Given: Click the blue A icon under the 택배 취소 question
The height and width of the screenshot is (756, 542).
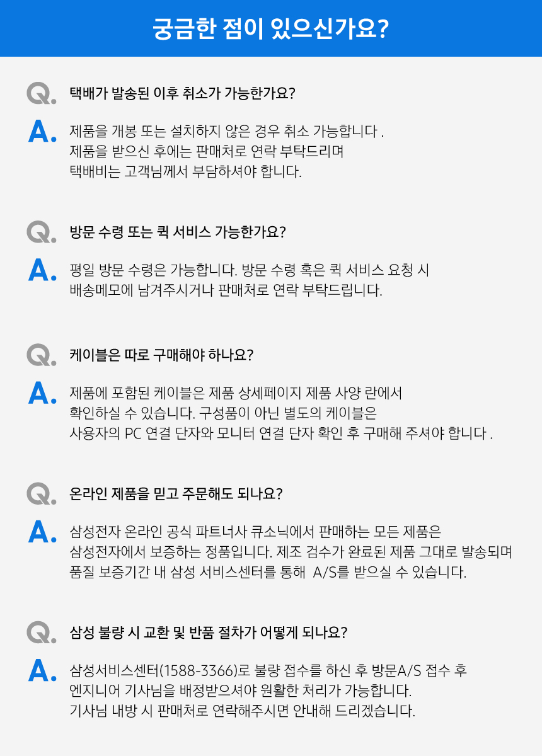Looking at the screenshot, I should (x=43, y=131).
